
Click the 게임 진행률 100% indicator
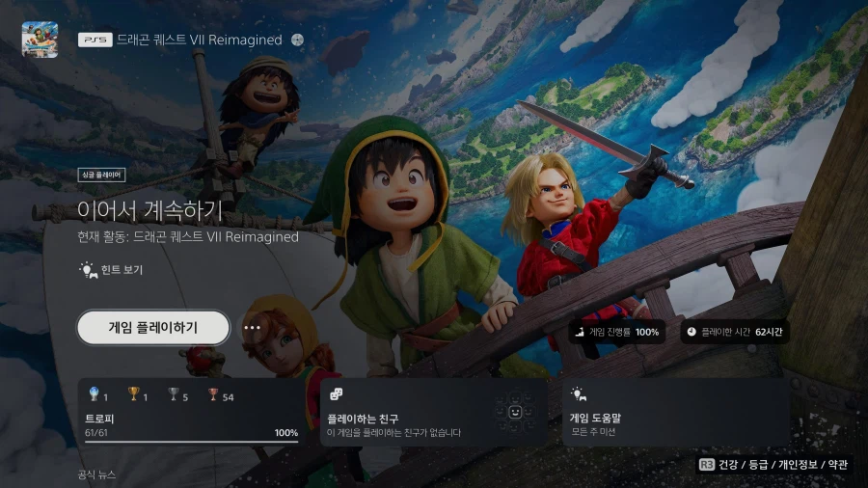616,332
